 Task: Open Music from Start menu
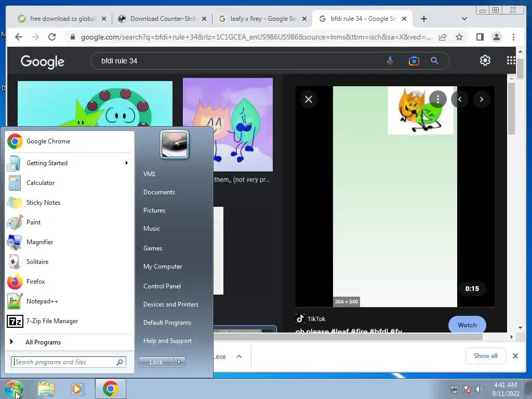(152, 229)
